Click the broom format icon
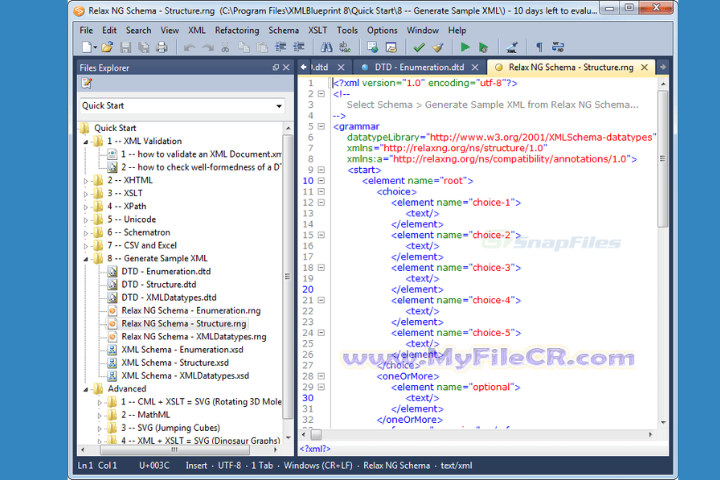 [438, 47]
